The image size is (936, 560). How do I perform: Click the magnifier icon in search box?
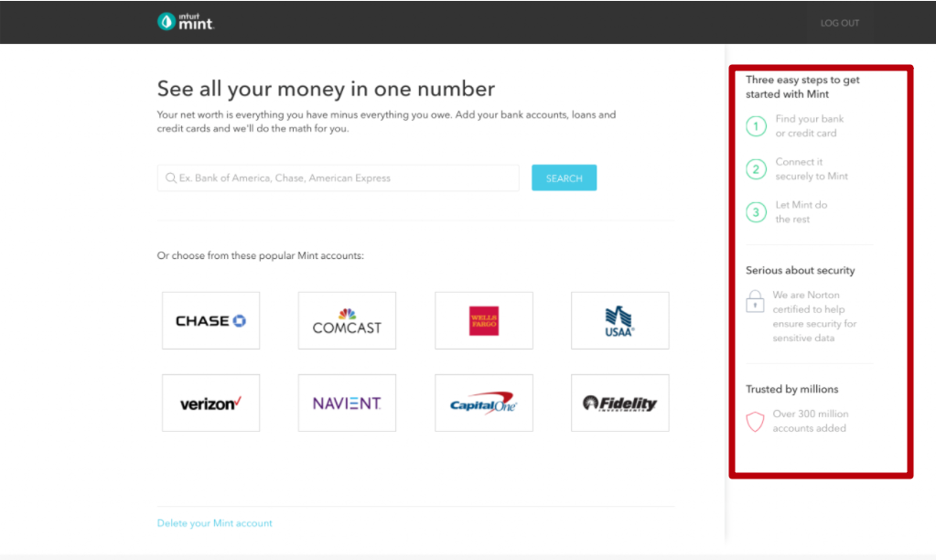click(171, 178)
